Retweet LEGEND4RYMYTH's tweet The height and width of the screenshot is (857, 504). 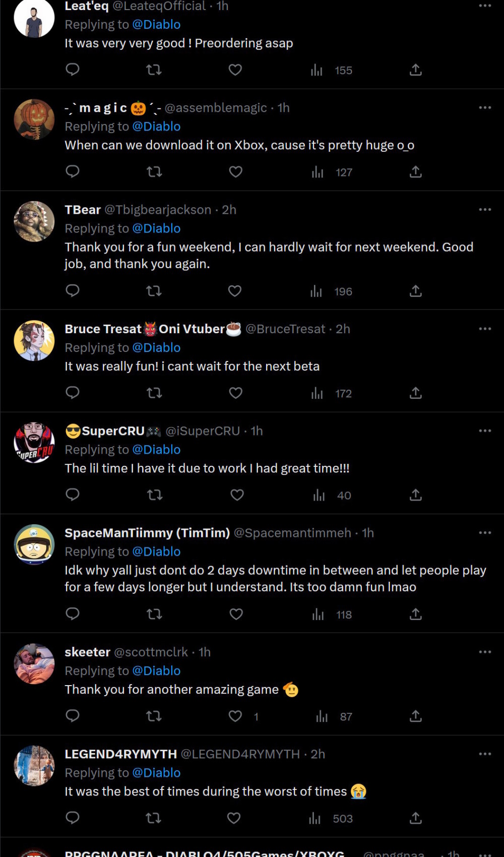(x=154, y=818)
